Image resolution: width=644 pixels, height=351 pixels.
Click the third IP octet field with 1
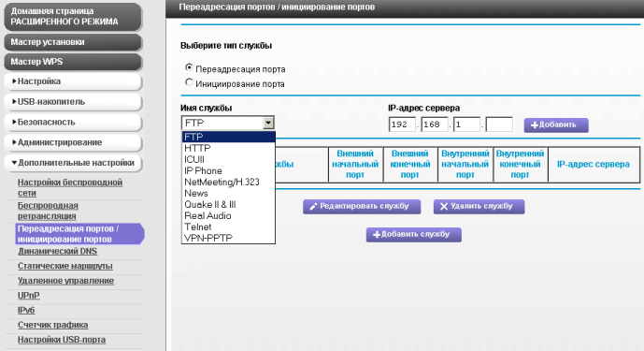466,124
